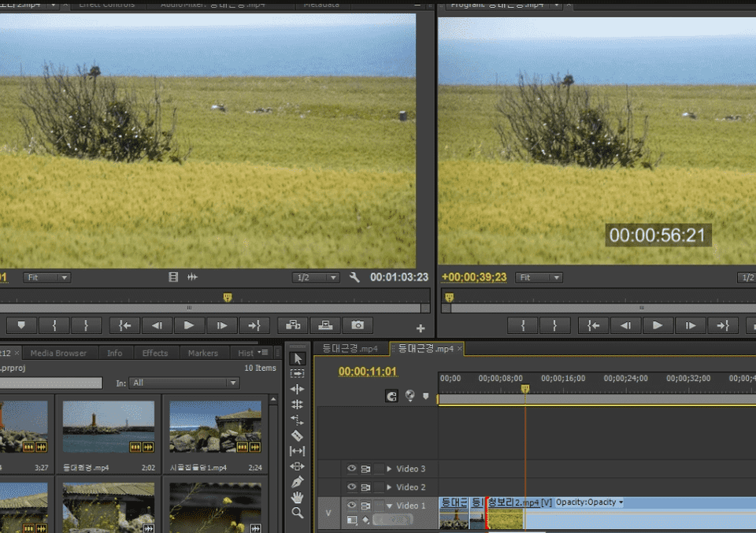Toggle sync lock for Video 2
Image resolution: width=756 pixels, height=533 pixels.
366,487
